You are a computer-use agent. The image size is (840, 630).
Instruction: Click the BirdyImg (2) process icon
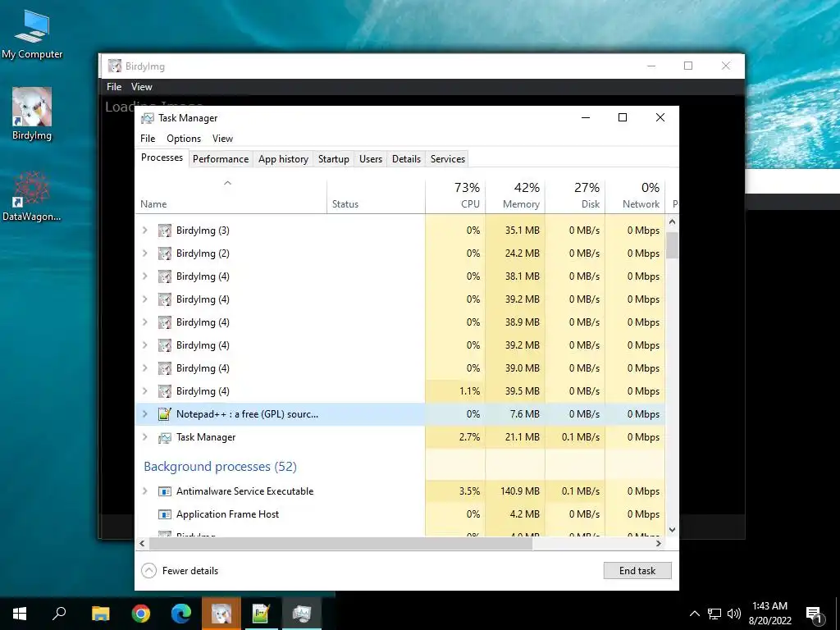164,253
